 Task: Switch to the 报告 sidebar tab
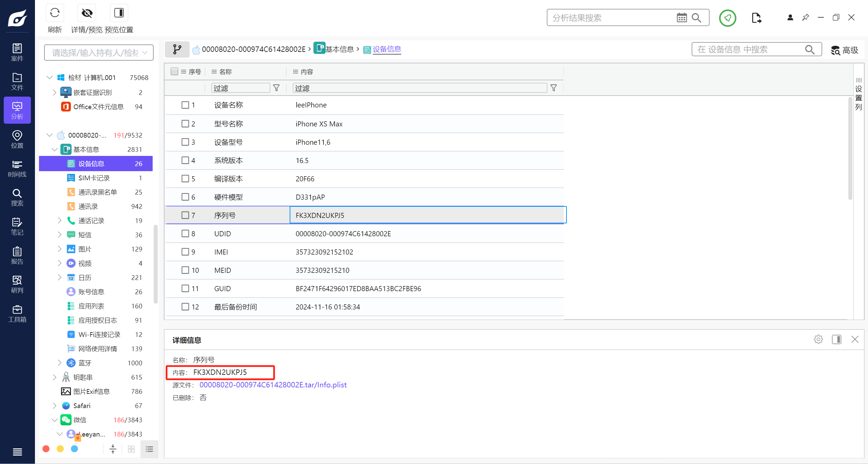click(x=17, y=256)
